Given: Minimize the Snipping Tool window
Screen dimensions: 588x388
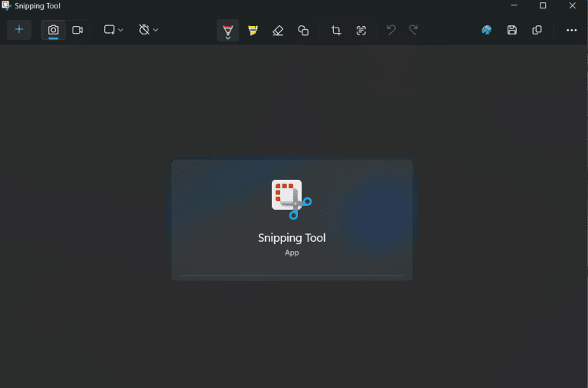Looking at the screenshot, I should coord(514,5).
